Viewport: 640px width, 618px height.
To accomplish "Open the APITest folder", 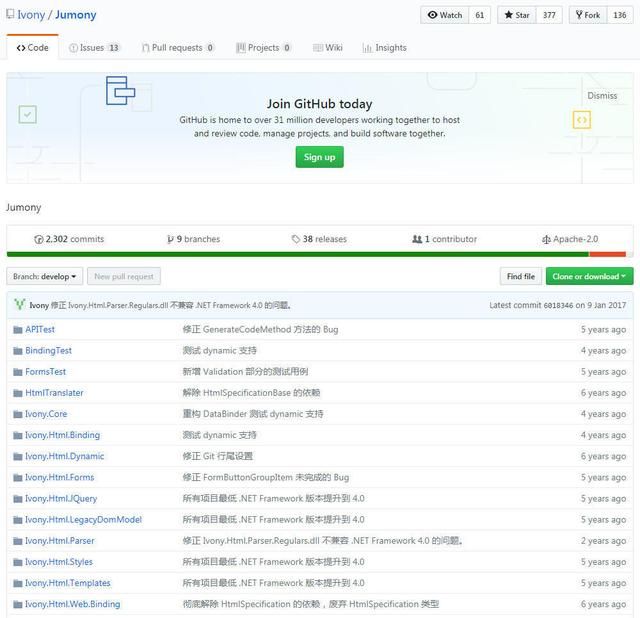I will [40, 329].
